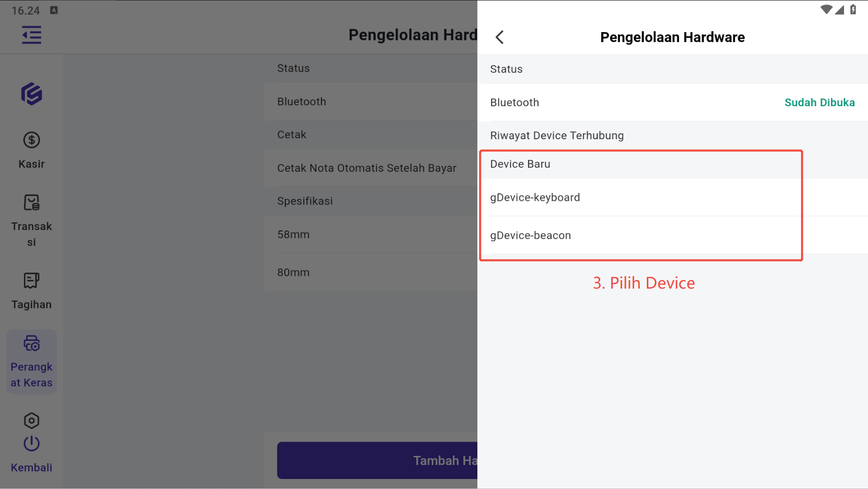Open the Kasir dollar icon
The height and width of the screenshot is (489, 868).
(x=32, y=140)
